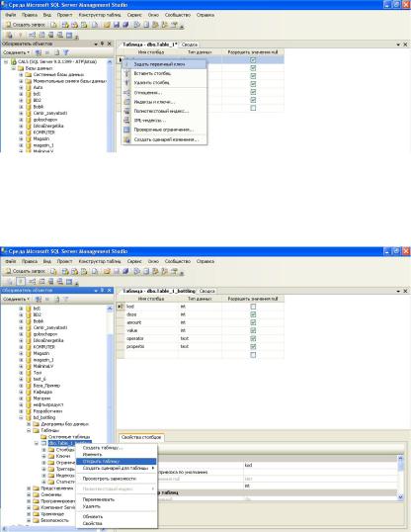This screenshot has width=411, height=532.
Task: Select the 'Разработчики' database
Action: [x=47, y=411]
